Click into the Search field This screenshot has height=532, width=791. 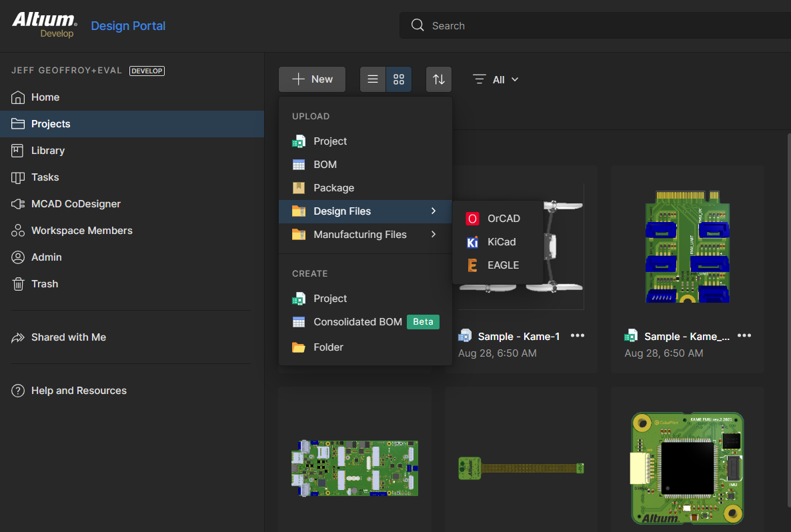600,26
